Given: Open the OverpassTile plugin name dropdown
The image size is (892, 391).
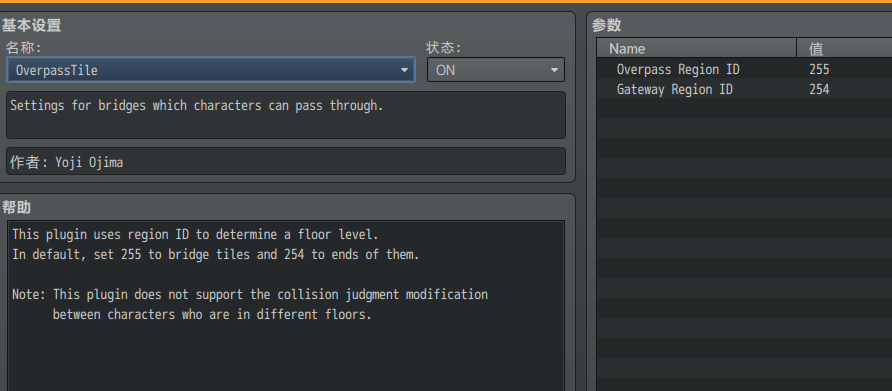Looking at the screenshot, I should pyautogui.click(x=210, y=70).
